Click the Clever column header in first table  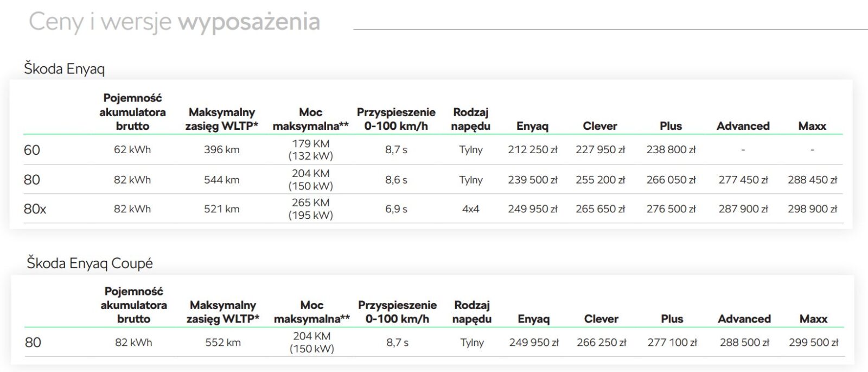coord(600,126)
